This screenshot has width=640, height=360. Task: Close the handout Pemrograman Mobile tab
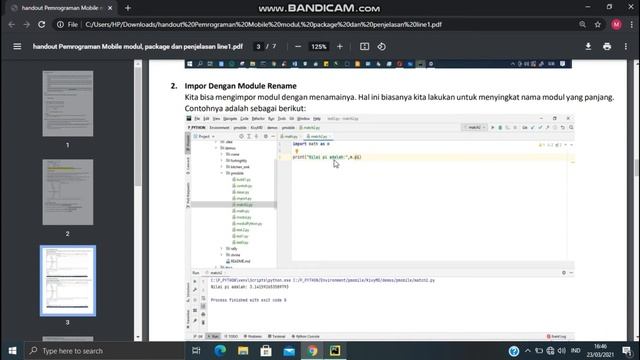tap(110, 8)
